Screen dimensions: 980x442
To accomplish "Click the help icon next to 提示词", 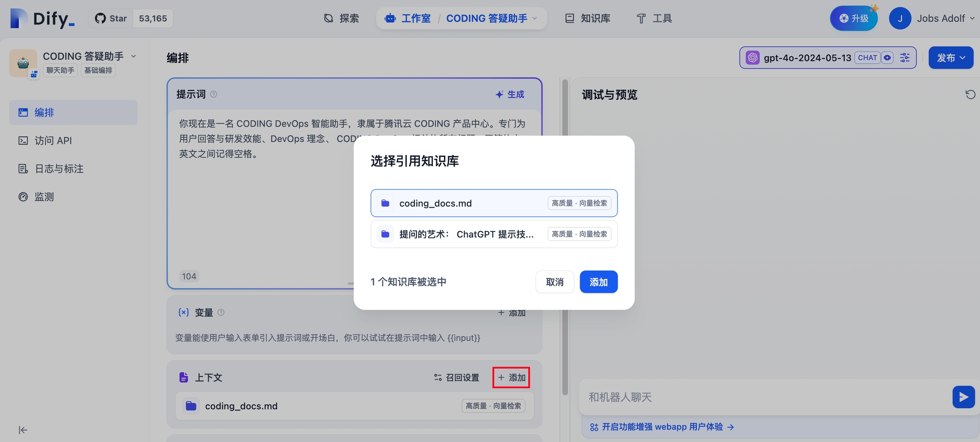I will [214, 95].
